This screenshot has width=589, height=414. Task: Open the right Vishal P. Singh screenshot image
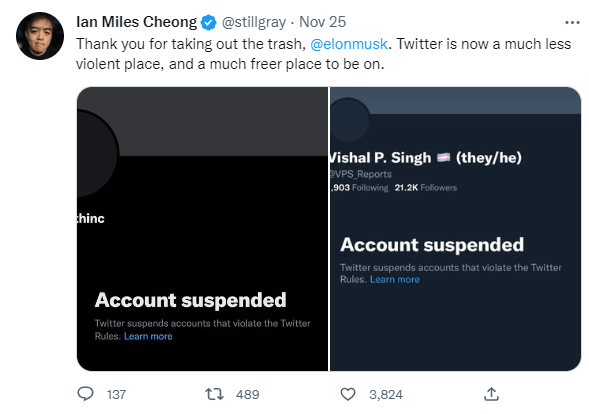[x=455, y=229]
